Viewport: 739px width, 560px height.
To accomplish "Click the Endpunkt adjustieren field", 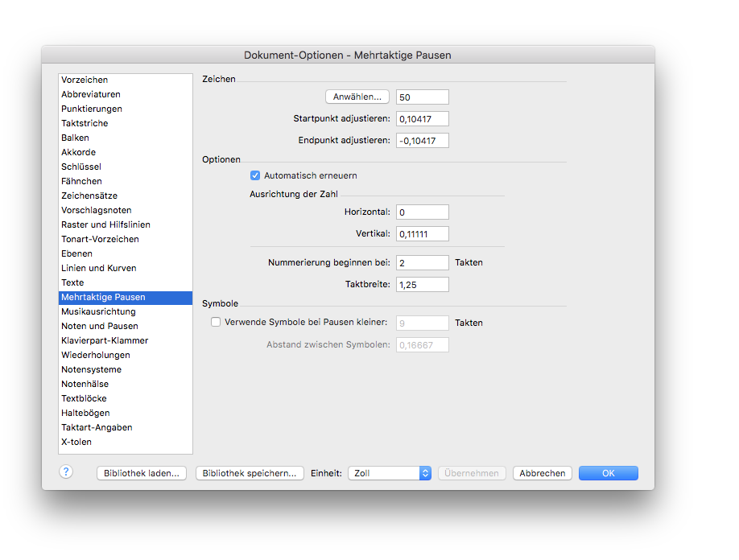I will 423,140.
